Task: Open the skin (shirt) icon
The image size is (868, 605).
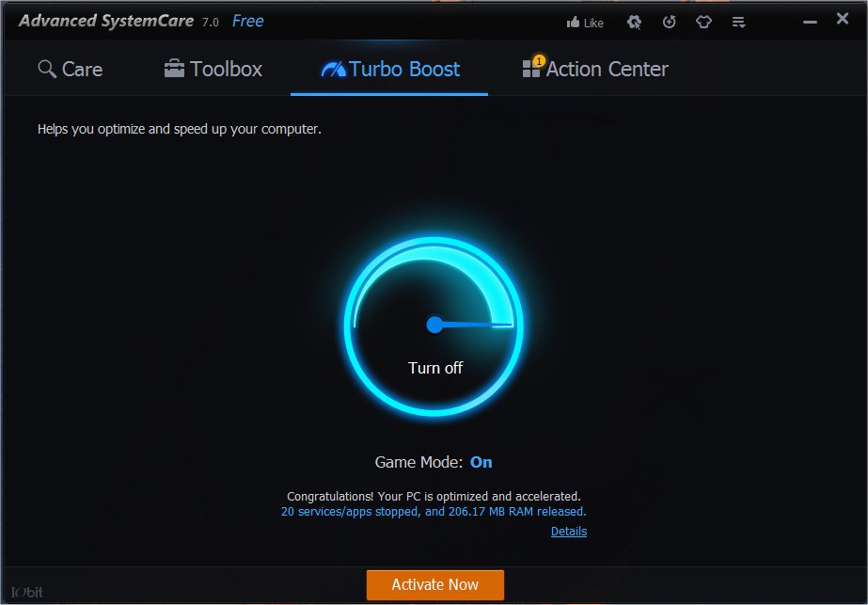Action: pos(703,23)
